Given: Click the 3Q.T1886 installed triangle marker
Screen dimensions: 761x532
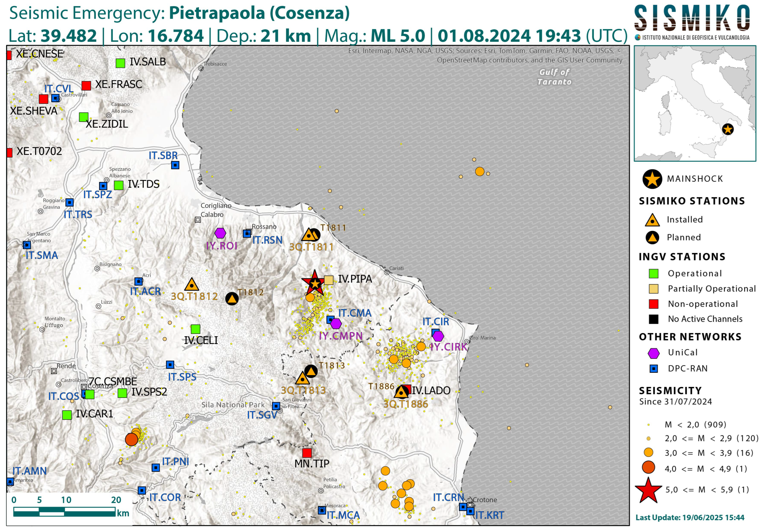Looking at the screenshot, I should click(401, 392).
